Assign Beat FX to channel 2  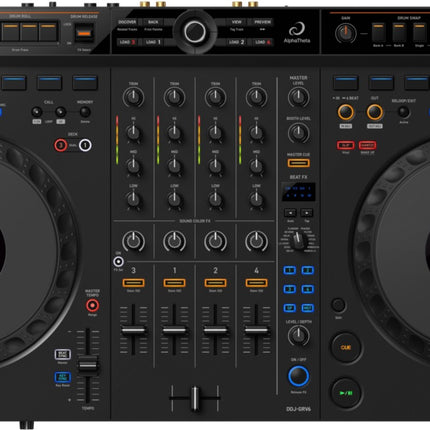pyautogui.click(x=307, y=270)
